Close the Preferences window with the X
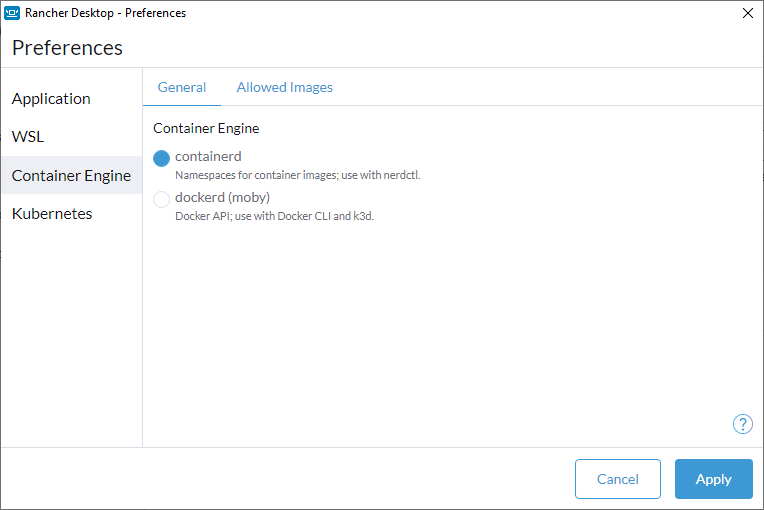The image size is (764, 510). (x=748, y=13)
